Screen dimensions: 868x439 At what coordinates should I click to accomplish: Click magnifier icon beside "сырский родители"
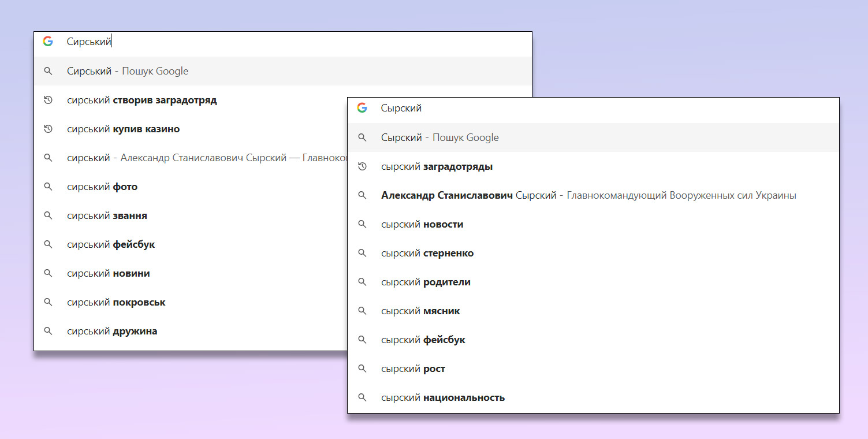tap(362, 282)
